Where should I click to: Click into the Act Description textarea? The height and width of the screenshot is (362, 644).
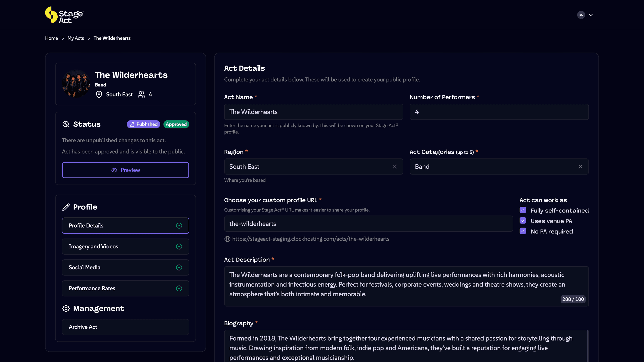[x=406, y=286]
